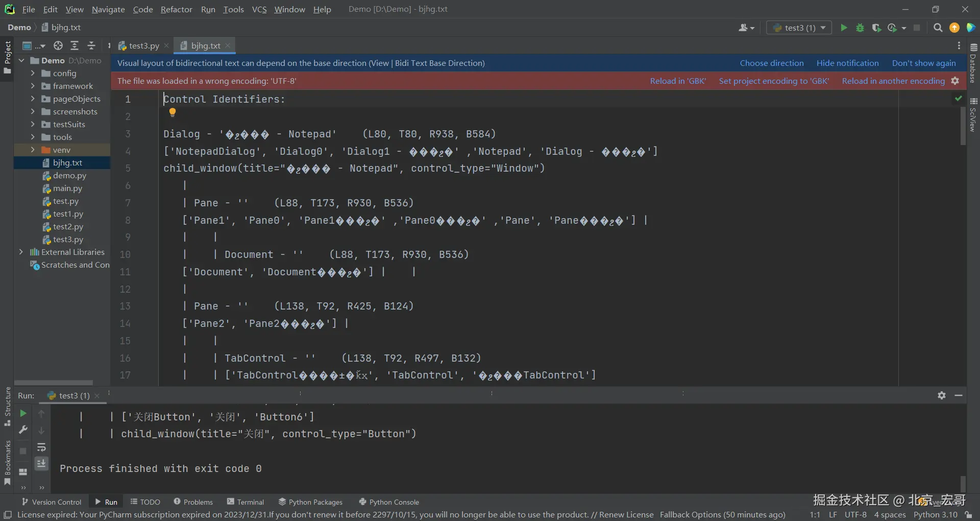Click Hide notification link
Image resolution: width=980 pixels, height=521 pixels.
[x=847, y=63]
